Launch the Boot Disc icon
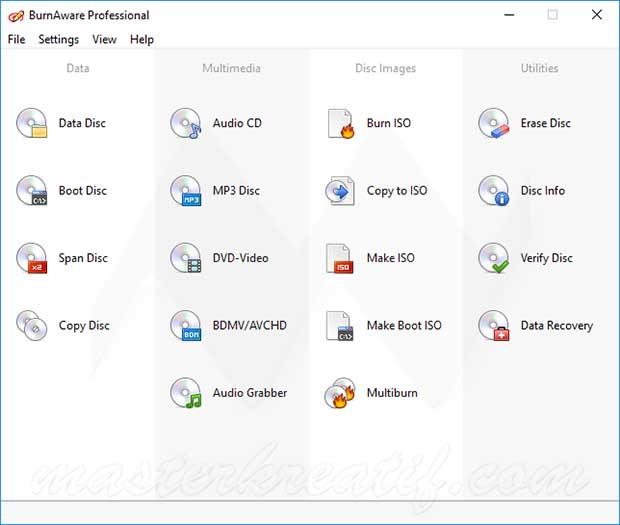This screenshot has height=525, width=620. click(x=32, y=191)
